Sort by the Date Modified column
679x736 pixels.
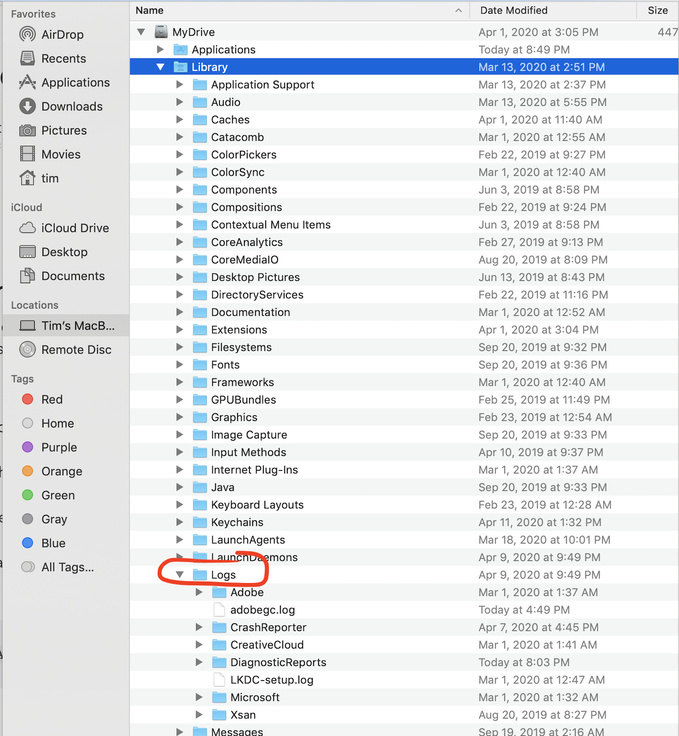point(513,10)
